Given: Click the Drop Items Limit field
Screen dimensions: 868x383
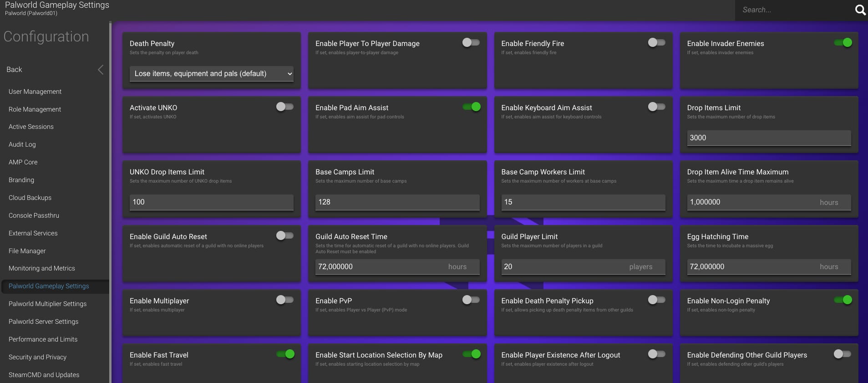Looking at the screenshot, I should tap(768, 138).
